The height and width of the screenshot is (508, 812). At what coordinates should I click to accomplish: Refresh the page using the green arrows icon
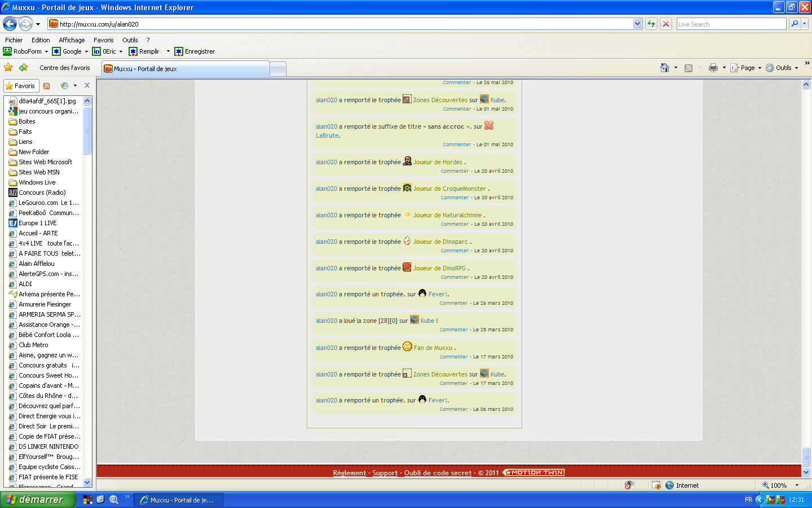[651, 24]
